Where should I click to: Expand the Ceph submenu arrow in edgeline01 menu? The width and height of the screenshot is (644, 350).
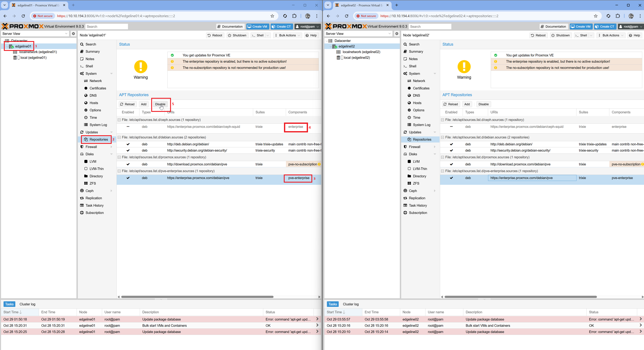click(111, 191)
